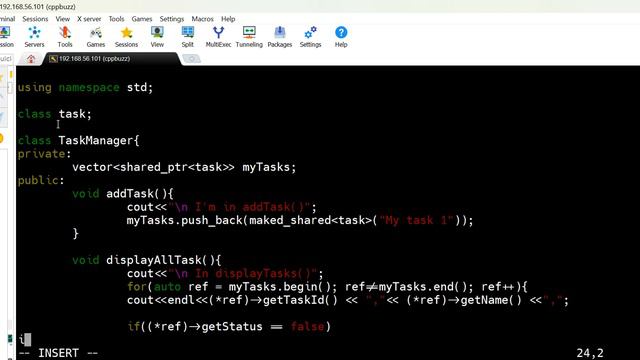
Task: Open the Tunneling toolbar icon
Action: pyautogui.click(x=249, y=37)
